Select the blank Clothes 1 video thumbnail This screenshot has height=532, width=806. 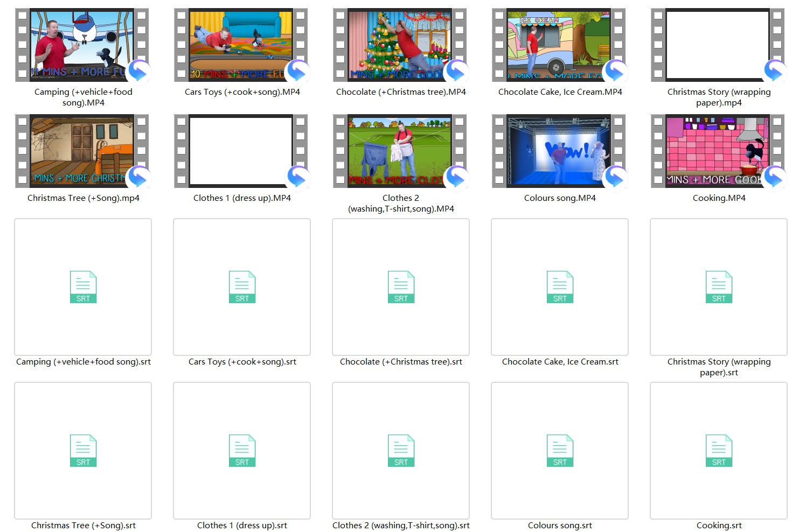pos(241,151)
